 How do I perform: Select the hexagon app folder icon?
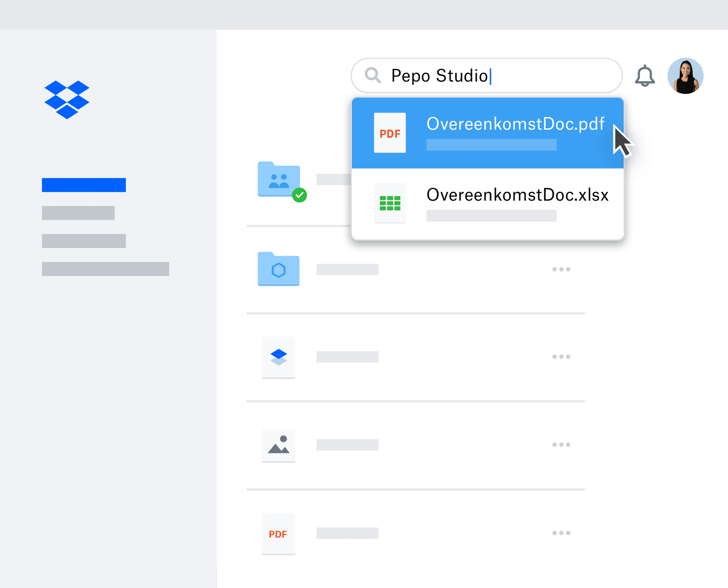pos(278,270)
